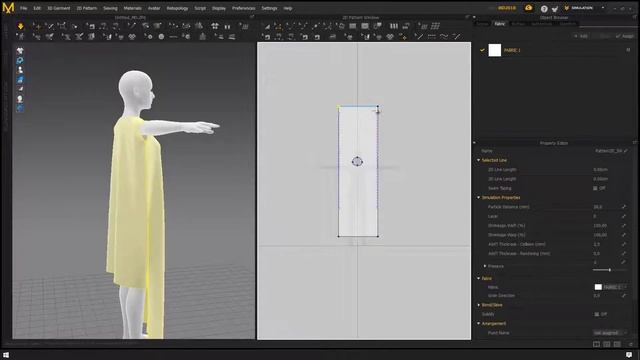
Task: Open the Avatar menu
Action: pos(154,8)
